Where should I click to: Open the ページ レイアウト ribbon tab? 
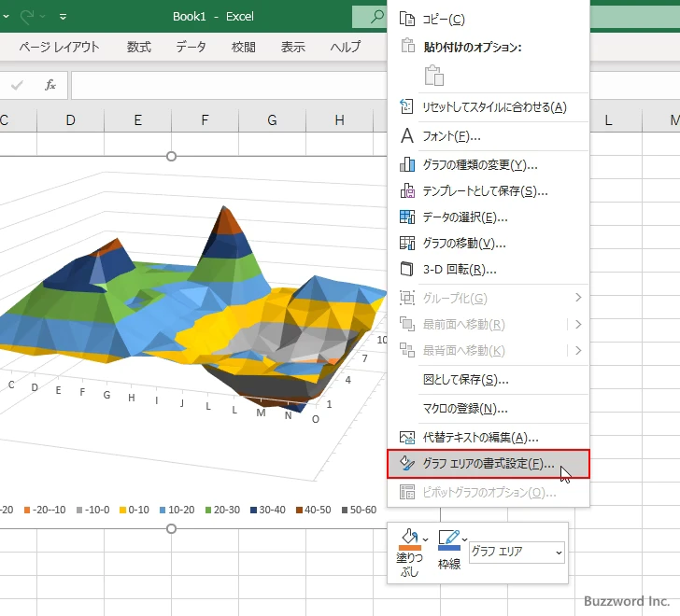pos(59,47)
